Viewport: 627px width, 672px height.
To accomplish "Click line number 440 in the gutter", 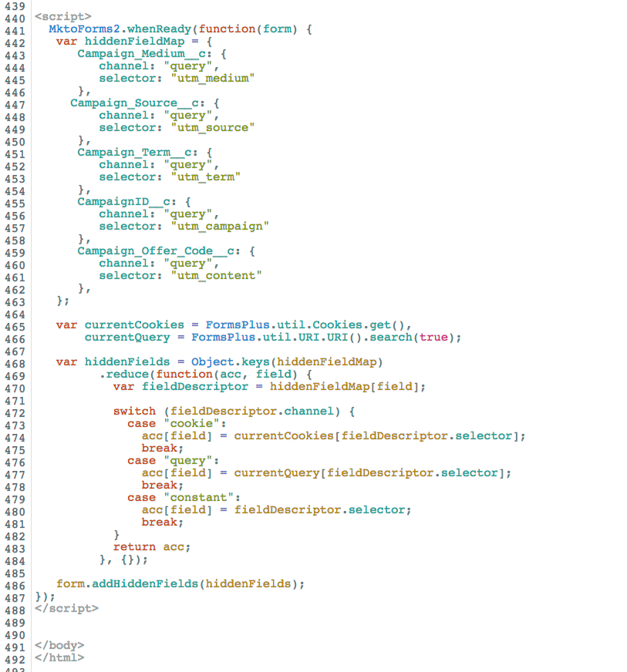I will (15, 18).
